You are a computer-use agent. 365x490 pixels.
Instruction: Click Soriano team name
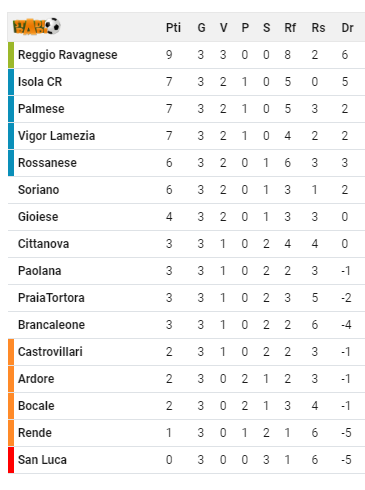(x=38, y=190)
